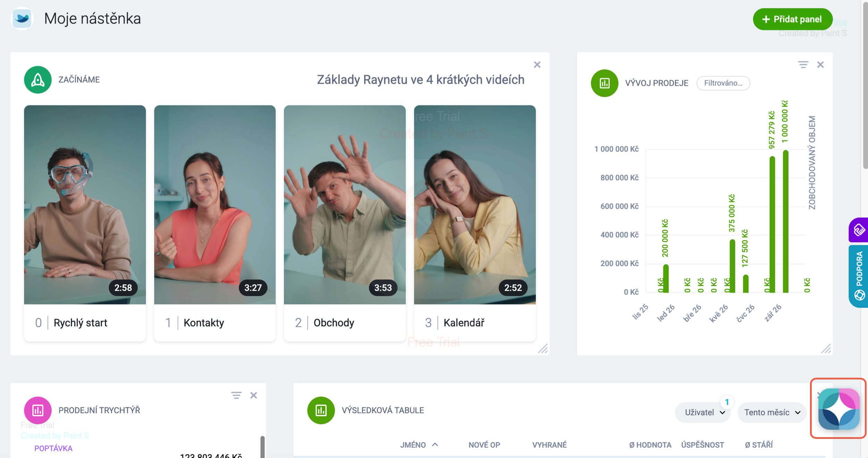Viewport: 868px width, 458px height.
Task: Click the 957 279 Kč chart bar
Action: (x=772, y=224)
